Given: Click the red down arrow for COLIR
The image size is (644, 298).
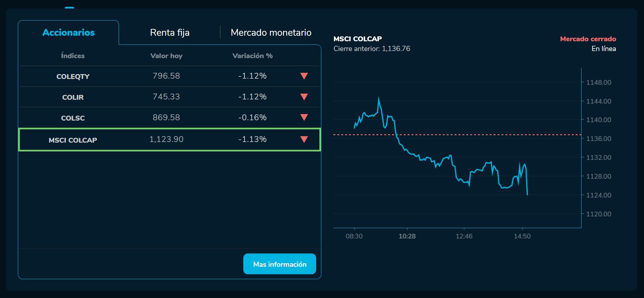Looking at the screenshot, I should pos(304,97).
